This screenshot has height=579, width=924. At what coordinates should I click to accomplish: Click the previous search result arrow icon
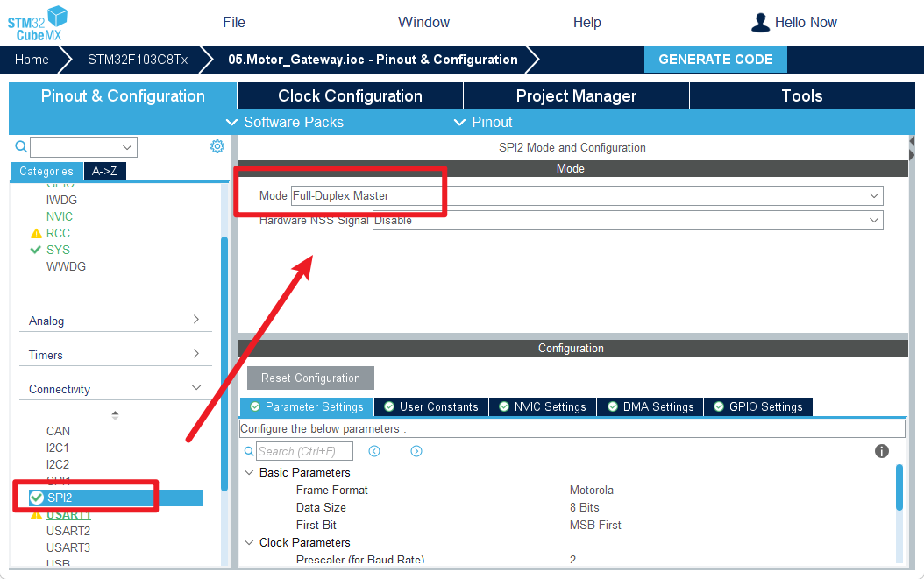[374, 451]
